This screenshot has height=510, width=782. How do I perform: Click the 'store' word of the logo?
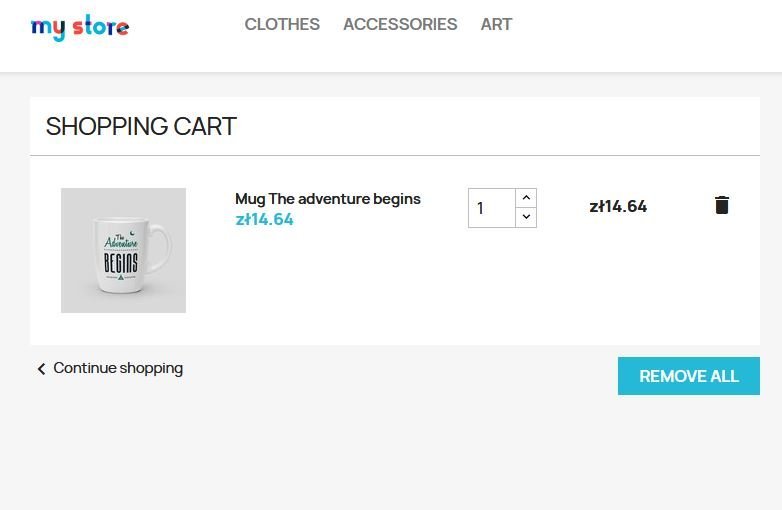(x=100, y=27)
